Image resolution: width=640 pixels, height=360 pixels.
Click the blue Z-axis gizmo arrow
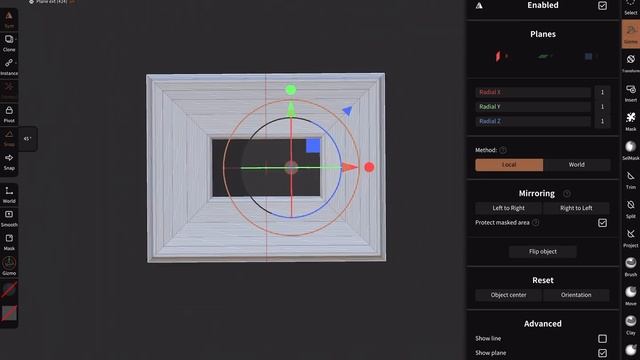347,110
